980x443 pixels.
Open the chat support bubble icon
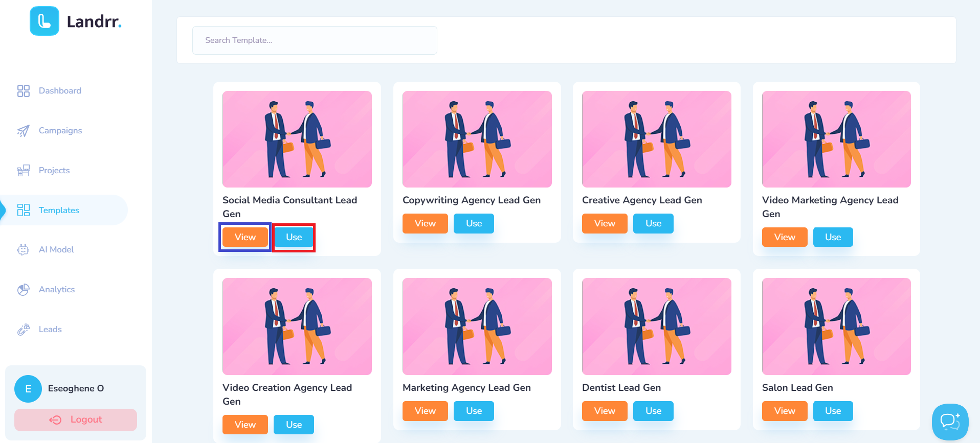(x=950, y=422)
